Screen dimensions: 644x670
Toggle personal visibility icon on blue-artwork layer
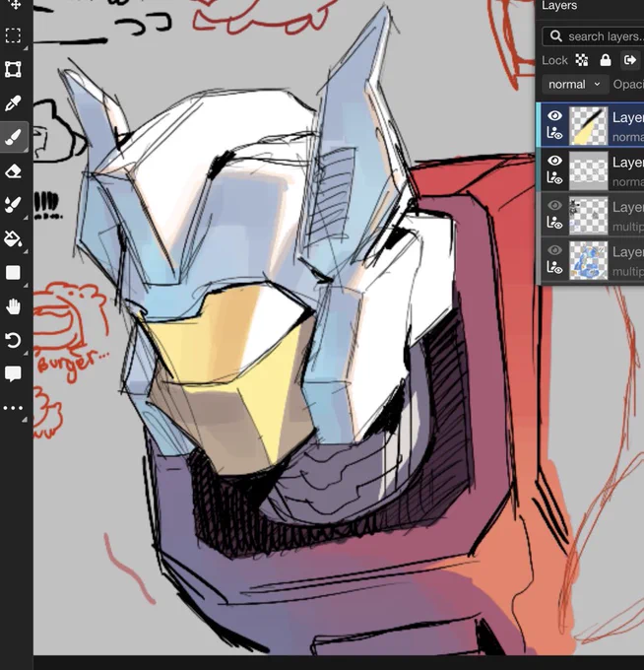tap(554, 267)
